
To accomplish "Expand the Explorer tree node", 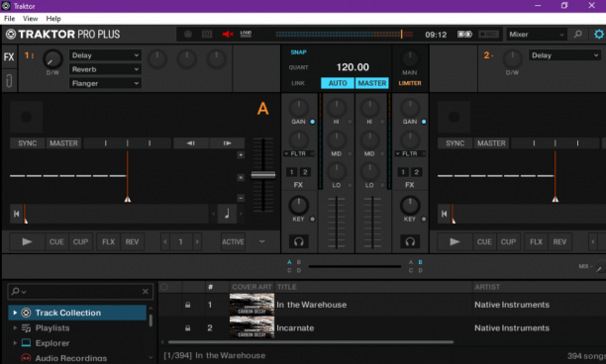I will pyautogui.click(x=15, y=343).
